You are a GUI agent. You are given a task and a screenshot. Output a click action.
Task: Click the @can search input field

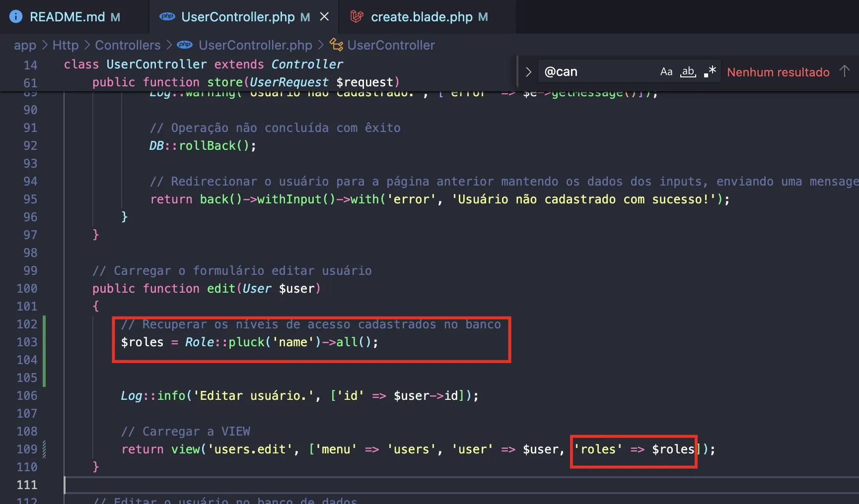(596, 71)
